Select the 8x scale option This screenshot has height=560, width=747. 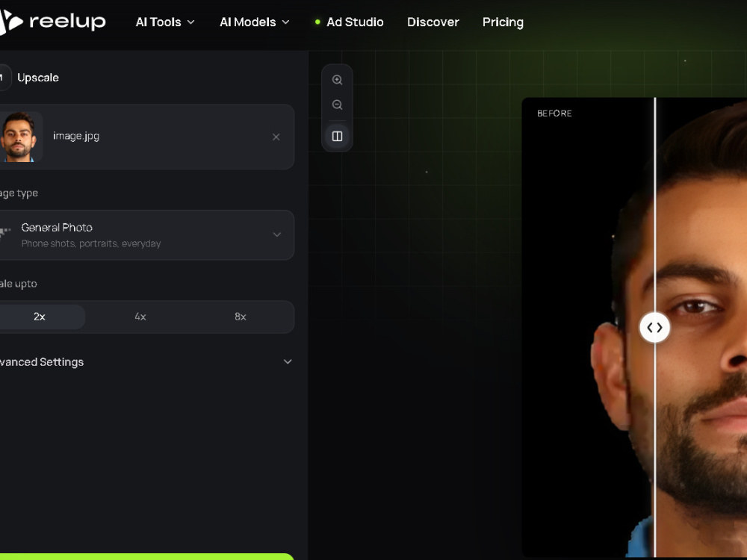click(241, 317)
